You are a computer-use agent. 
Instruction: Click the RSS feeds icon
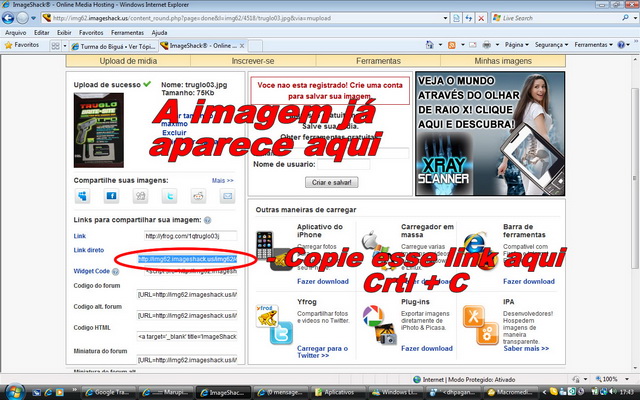451,45
